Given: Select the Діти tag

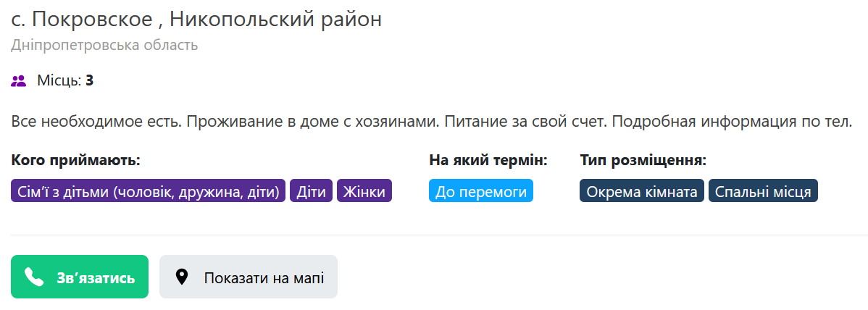Looking at the screenshot, I should tap(311, 191).
